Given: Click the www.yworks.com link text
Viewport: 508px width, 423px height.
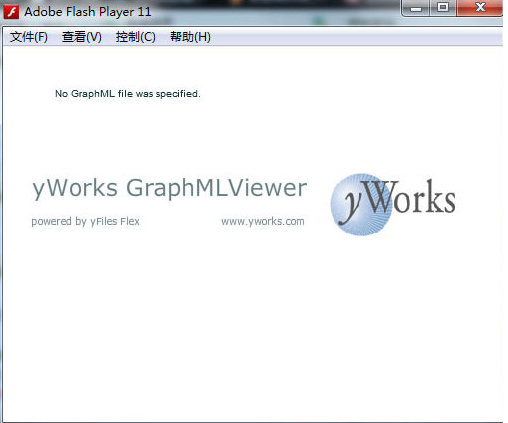Looking at the screenshot, I should click(x=263, y=221).
